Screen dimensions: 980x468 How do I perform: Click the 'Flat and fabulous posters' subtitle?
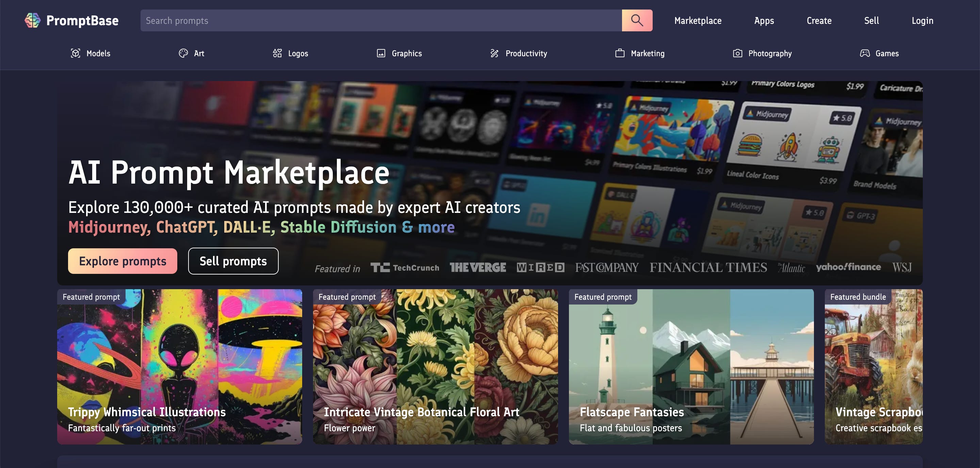(x=631, y=428)
